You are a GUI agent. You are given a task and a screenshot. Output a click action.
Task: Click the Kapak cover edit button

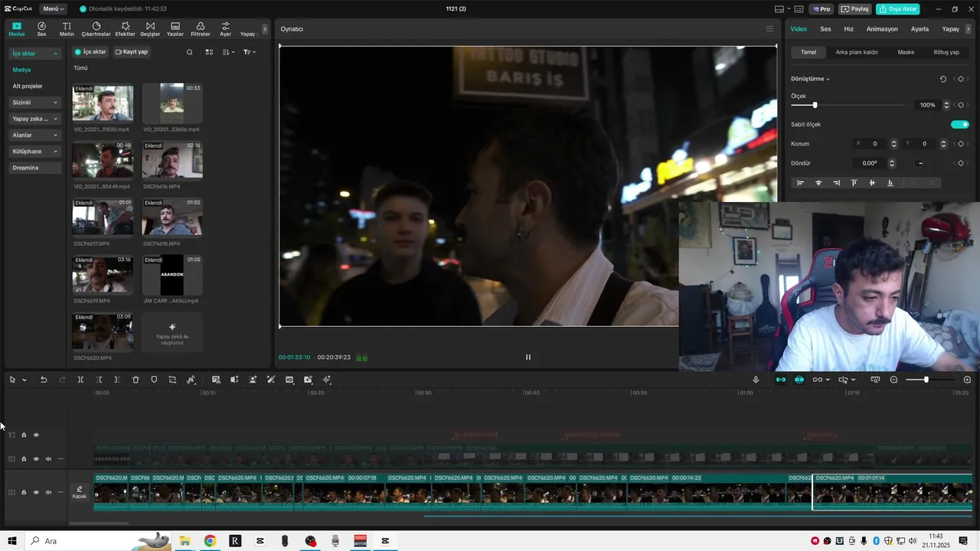coord(80,492)
